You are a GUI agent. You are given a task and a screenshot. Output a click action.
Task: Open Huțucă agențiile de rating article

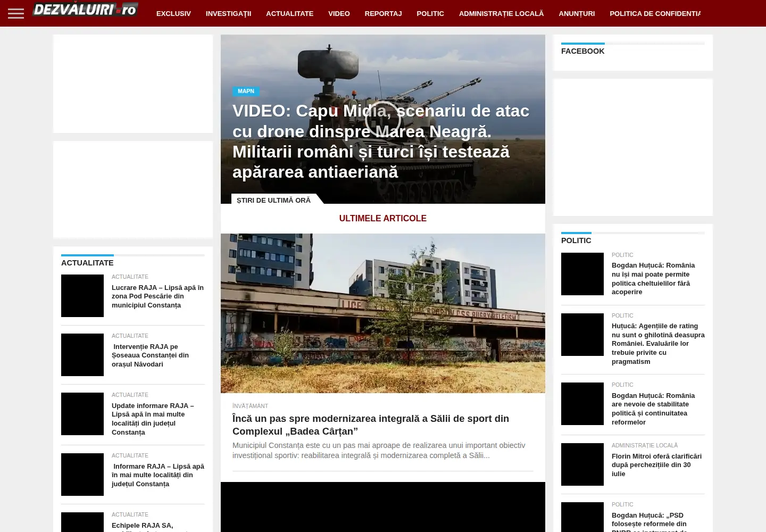click(x=658, y=344)
